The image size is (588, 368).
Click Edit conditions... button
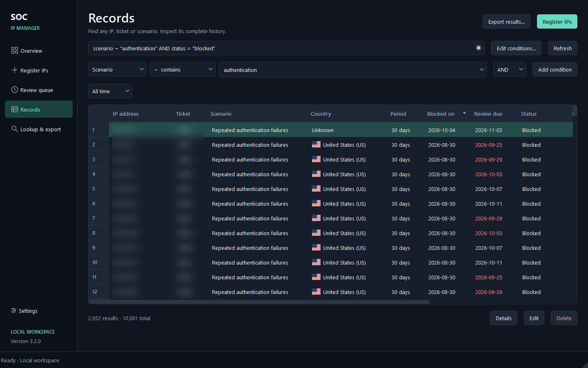pos(516,48)
